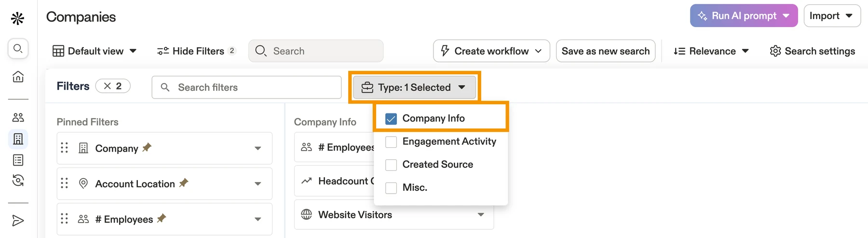Click the Website Visitors globe icon
The image size is (868, 238).
click(306, 214)
